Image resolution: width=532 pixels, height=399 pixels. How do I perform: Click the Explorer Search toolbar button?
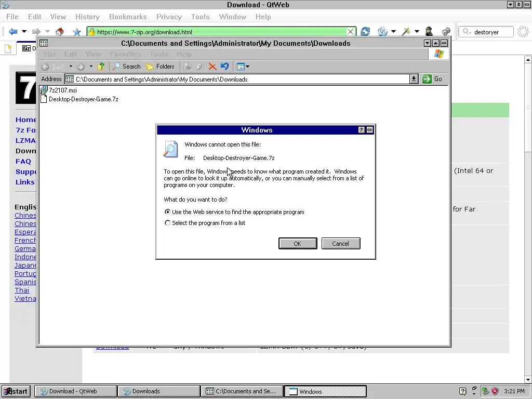pos(127,66)
